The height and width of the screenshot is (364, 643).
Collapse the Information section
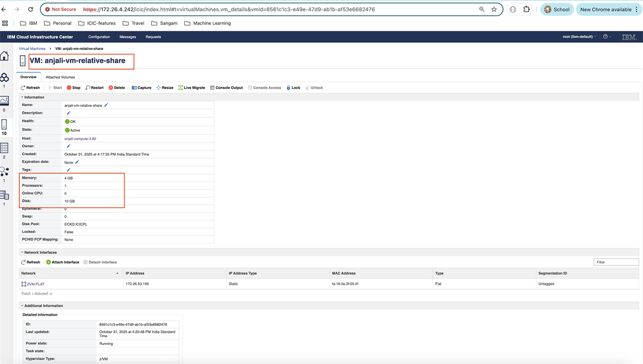click(23, 97)
